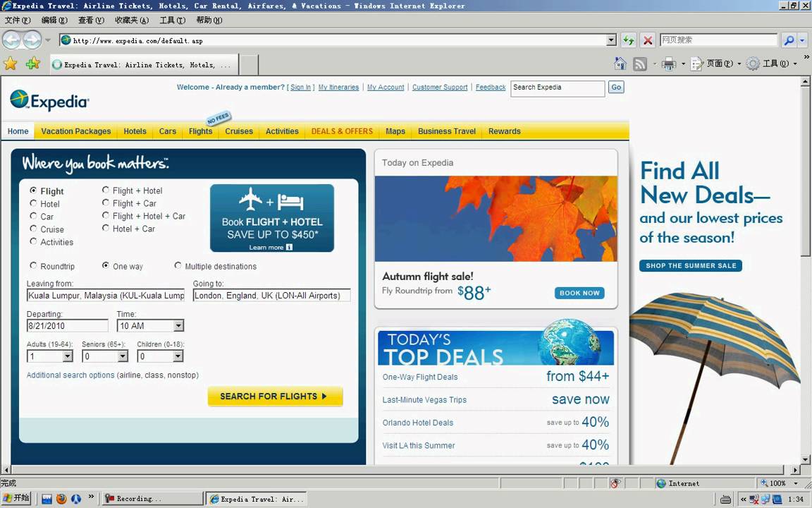Open recent pages dropdown beside Forward button

(48, 40)
